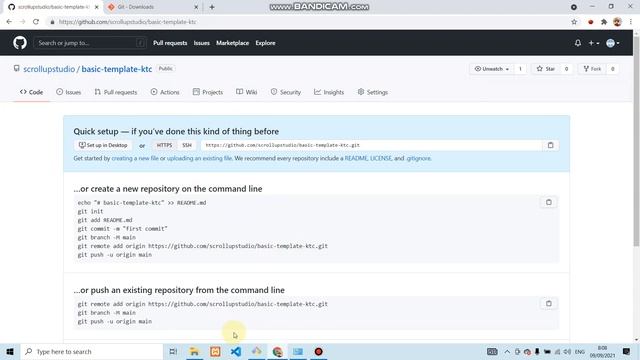Switch to the Wiki tab
The height and width of the screenshot is (360, 640).
(247, 92)
